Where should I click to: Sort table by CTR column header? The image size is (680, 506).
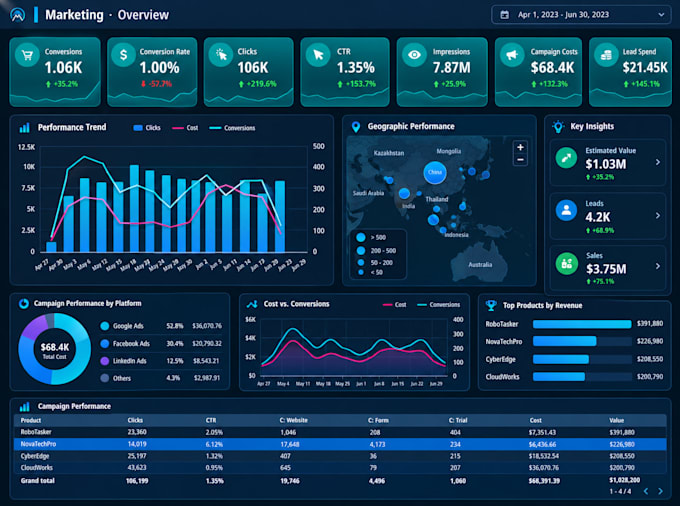click(211, 420)
